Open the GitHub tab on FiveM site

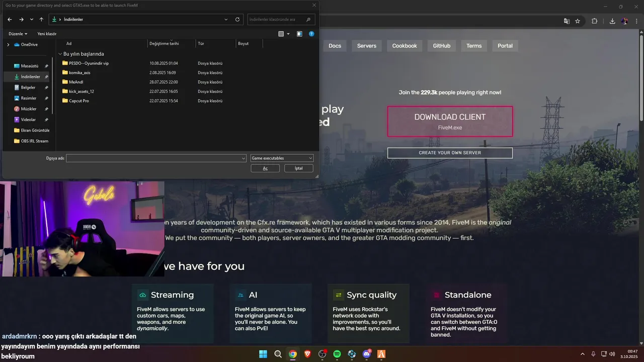(442, 46)
